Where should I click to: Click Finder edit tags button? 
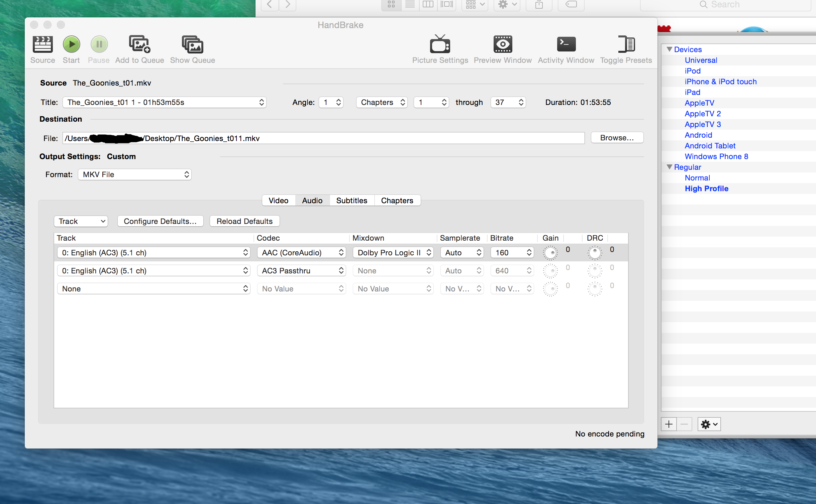(571, 5)
